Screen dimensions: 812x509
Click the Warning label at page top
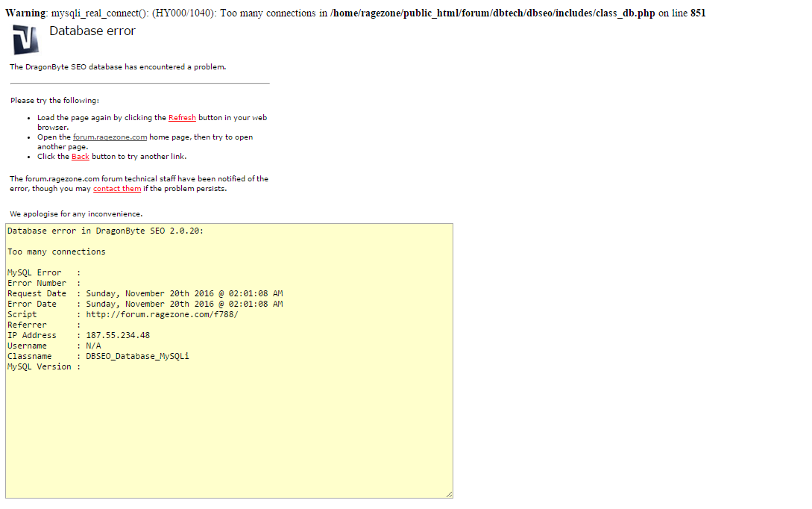coord(25,13)
